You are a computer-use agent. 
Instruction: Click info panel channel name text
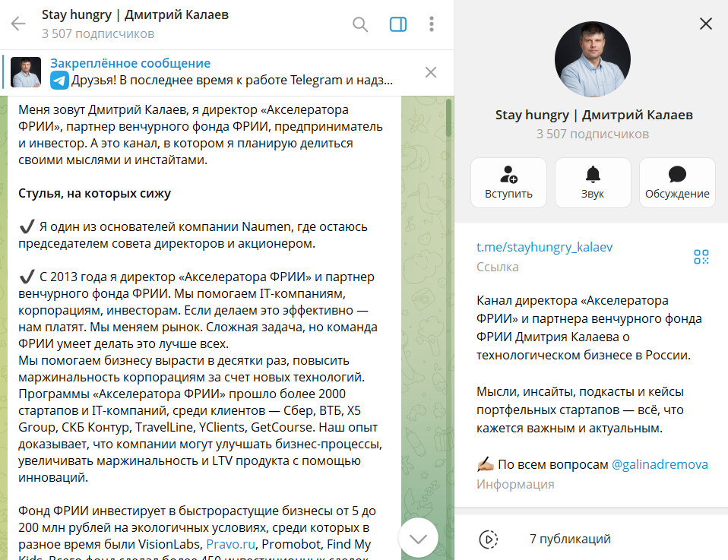click(593, 115)
